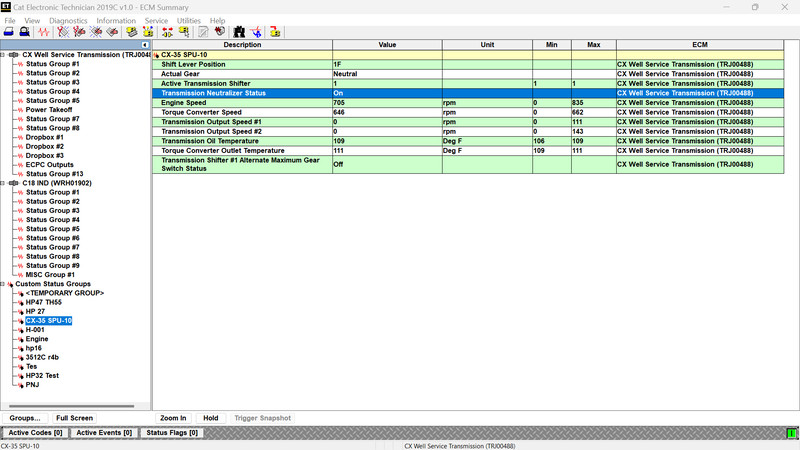Click the Groups... button
This screenshot has height=450, width=800.
(x=25, y=418)
